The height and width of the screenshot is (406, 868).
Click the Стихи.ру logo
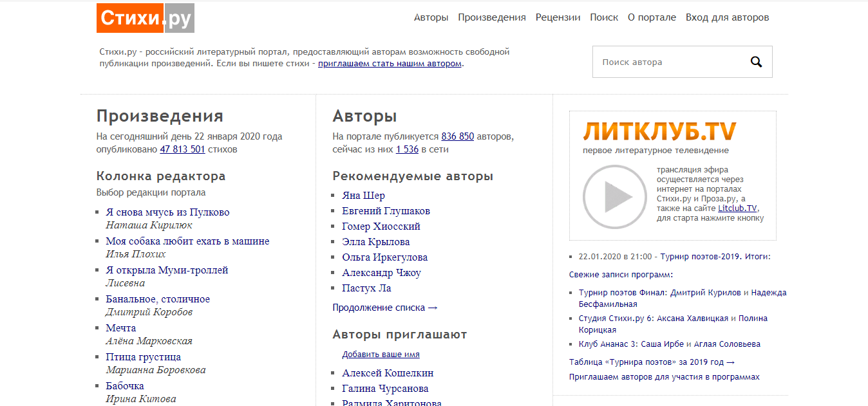pyautogui.click(x=146, y=18)
